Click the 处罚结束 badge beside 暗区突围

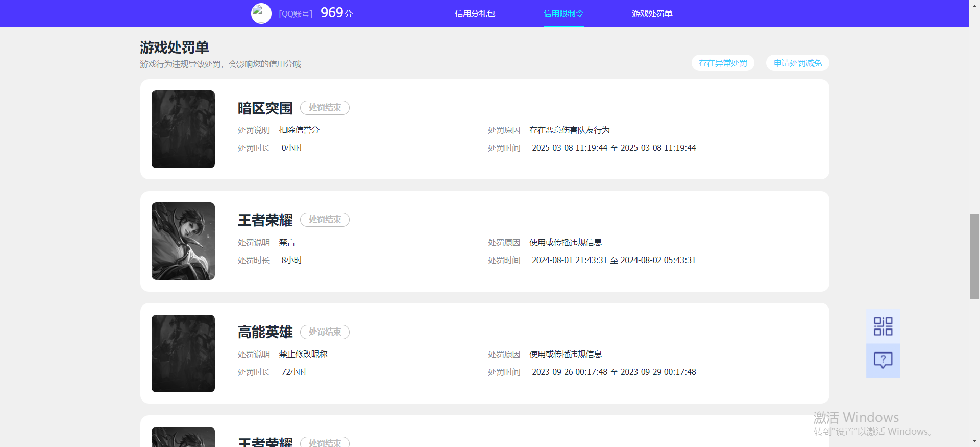coord(325,108)
